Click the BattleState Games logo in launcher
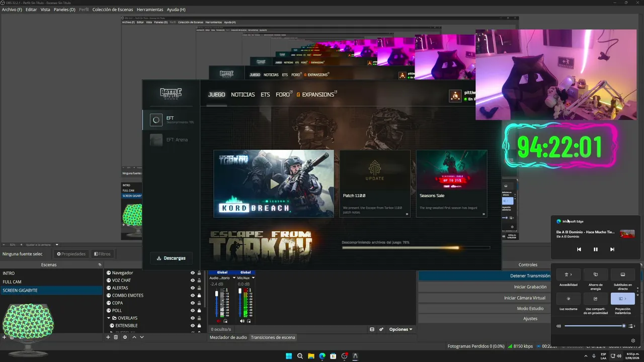The height and width of the screenshot is (362, 644). pyautogui.click(x=171, y=93)
